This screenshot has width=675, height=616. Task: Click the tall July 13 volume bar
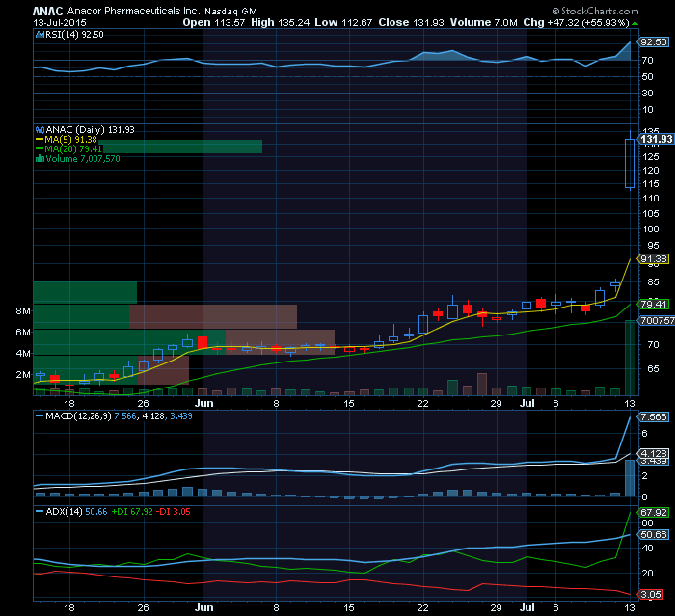point(630,358)
